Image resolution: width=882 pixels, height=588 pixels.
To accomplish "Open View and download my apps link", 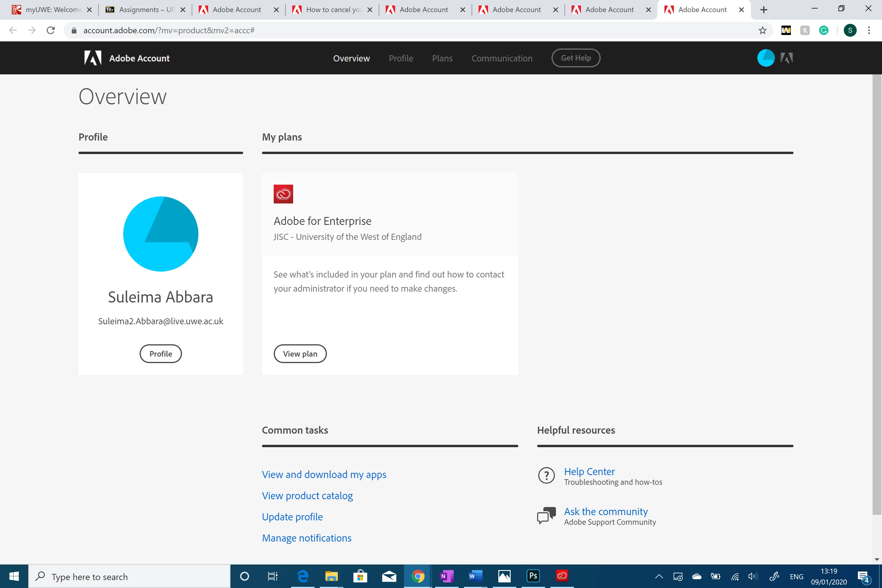I will click(324, 475).
